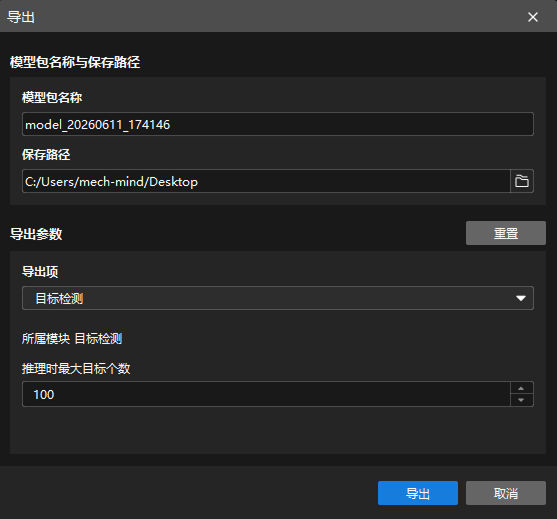
Task: Click the 所属模块 目标检测 text
Action: [72, 339]
